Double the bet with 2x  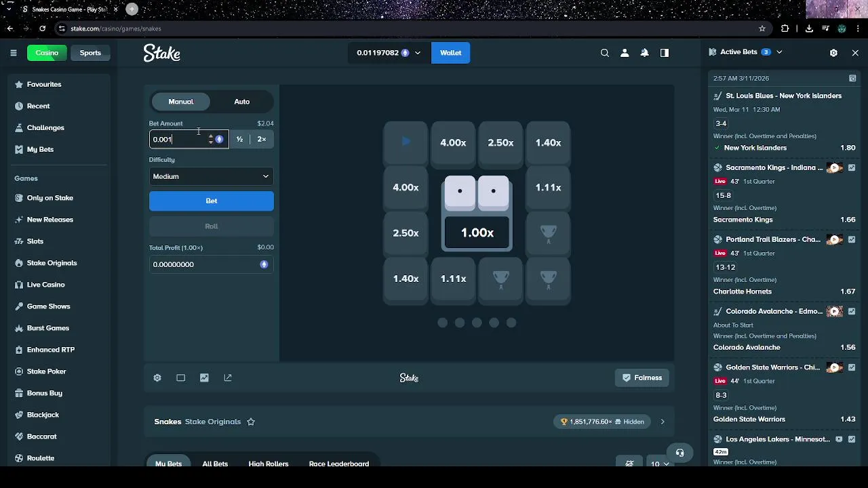coord(262,139)
